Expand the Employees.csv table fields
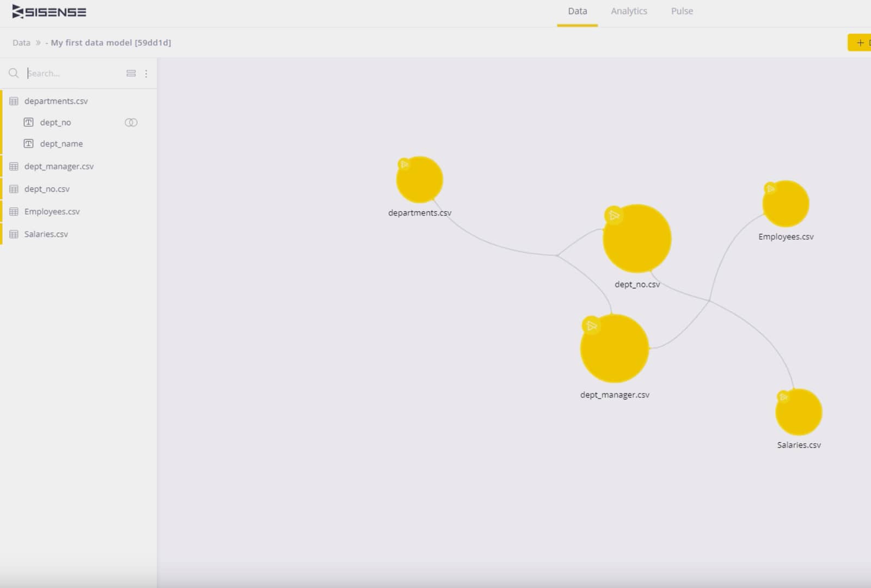 pos(52,211)
